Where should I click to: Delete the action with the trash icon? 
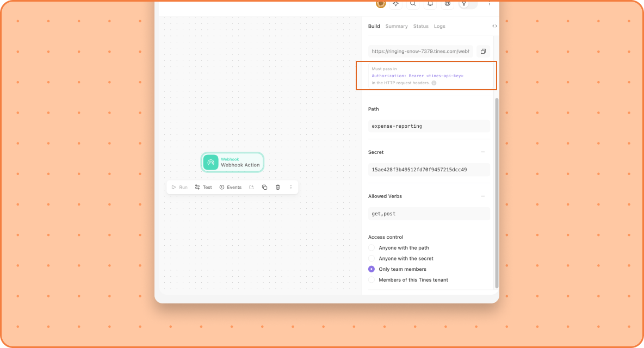[277, 187]
